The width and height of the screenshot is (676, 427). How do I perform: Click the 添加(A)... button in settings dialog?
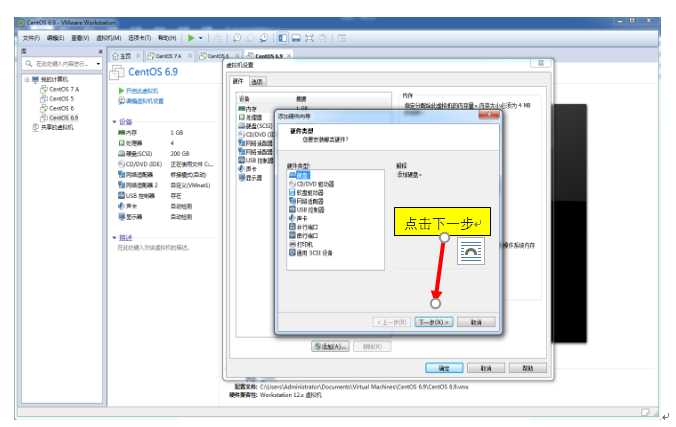tap(330, 346)
